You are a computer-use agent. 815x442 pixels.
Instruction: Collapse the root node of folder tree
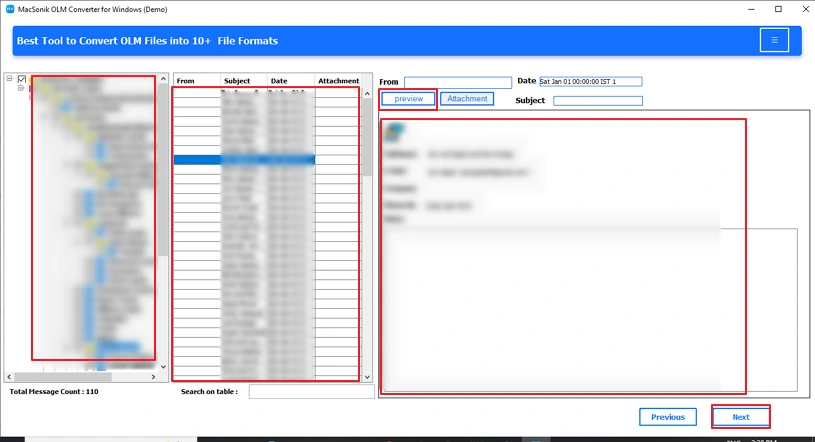point(10,79)
